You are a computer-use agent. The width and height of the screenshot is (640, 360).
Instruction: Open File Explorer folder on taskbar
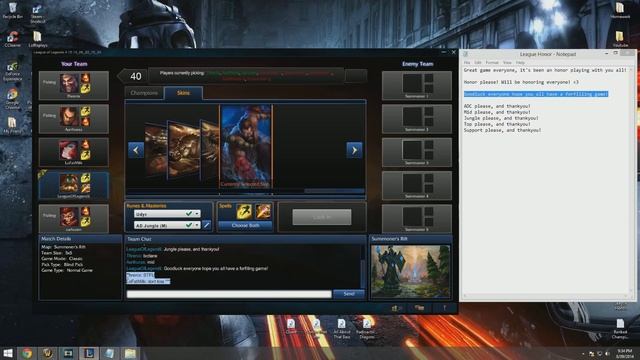click(130, 353)
